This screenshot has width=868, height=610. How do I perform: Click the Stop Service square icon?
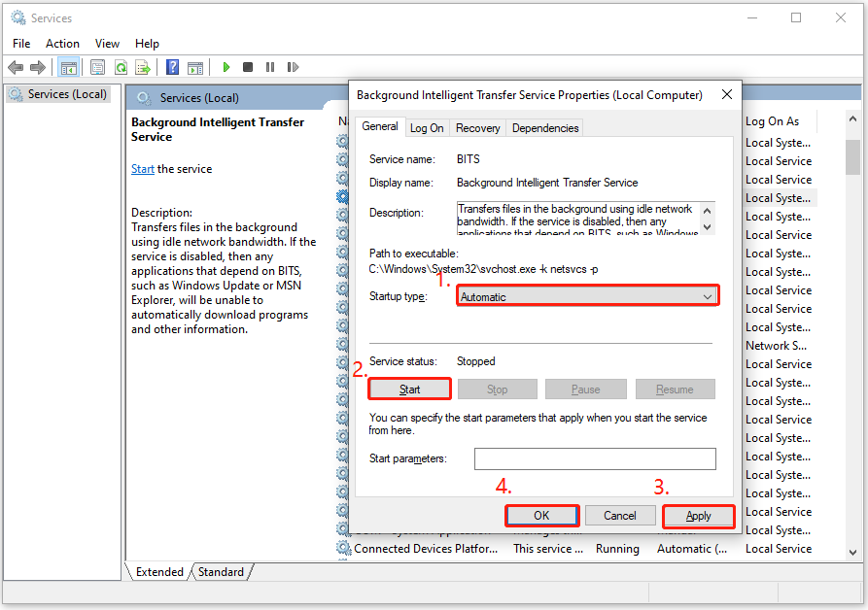click(248, 67)
